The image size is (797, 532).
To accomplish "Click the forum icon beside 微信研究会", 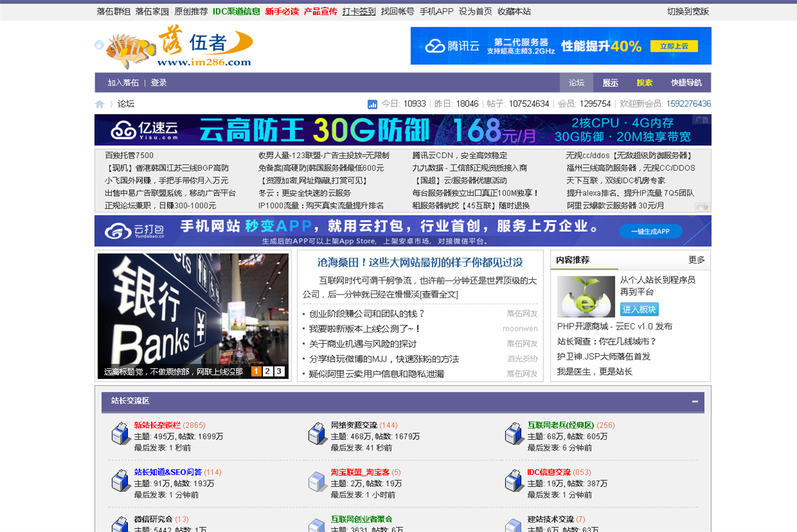I will [121, 524].
